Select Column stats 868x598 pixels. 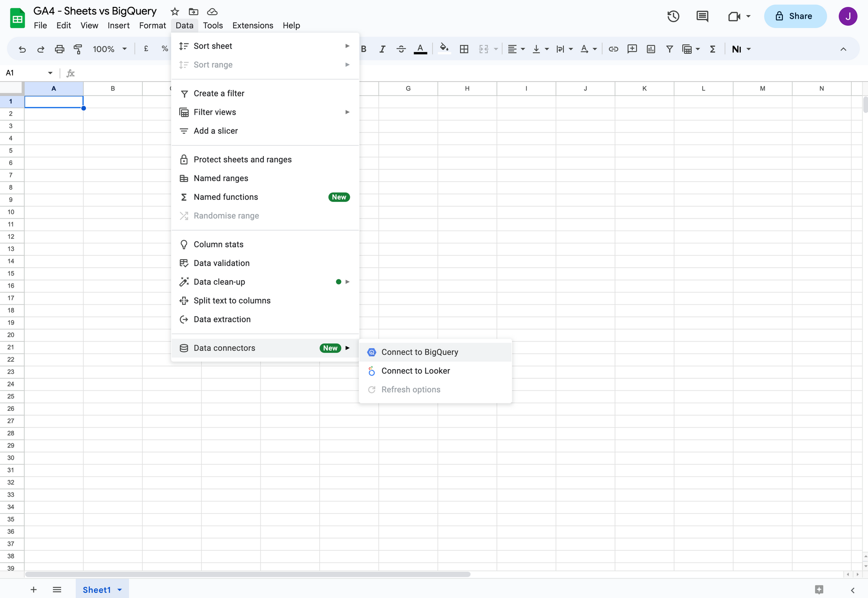pos(265,244)
